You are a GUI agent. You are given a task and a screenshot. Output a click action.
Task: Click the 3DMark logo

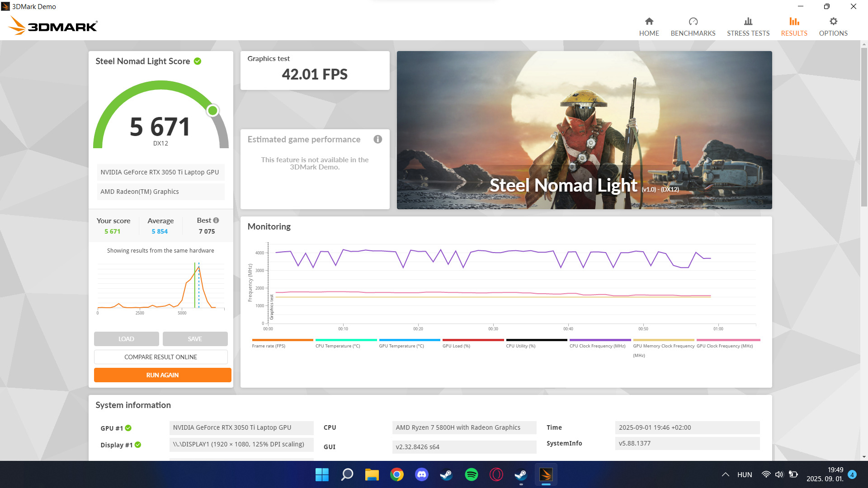53,26
